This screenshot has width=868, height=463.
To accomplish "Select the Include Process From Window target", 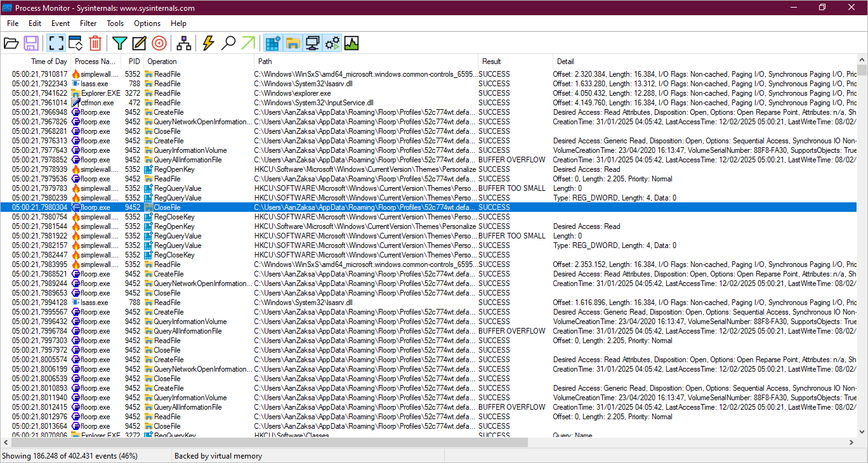I will (159, 43).
